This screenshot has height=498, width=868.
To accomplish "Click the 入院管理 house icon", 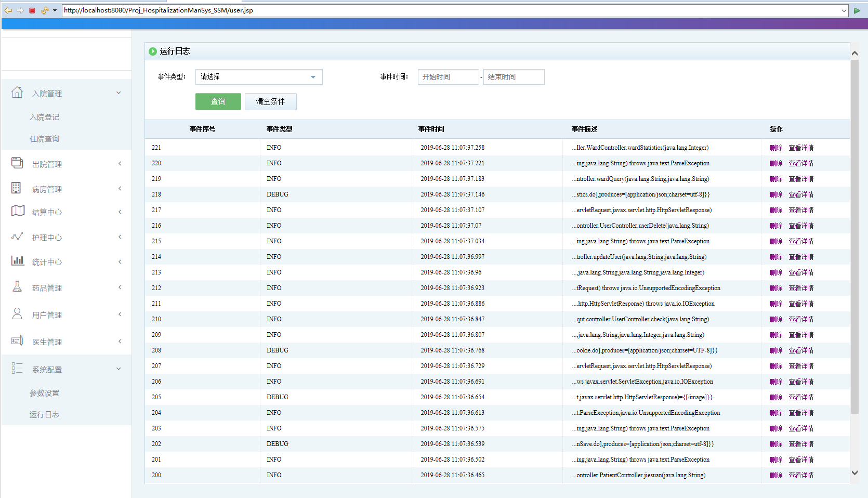I will (17, 93).
